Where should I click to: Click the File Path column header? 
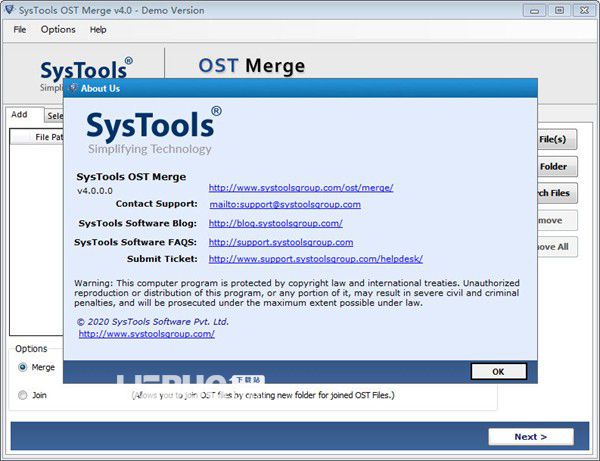[37, 137]
